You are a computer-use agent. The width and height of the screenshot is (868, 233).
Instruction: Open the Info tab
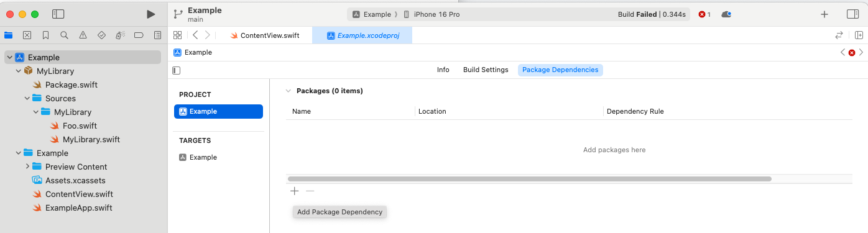[443, 70]
